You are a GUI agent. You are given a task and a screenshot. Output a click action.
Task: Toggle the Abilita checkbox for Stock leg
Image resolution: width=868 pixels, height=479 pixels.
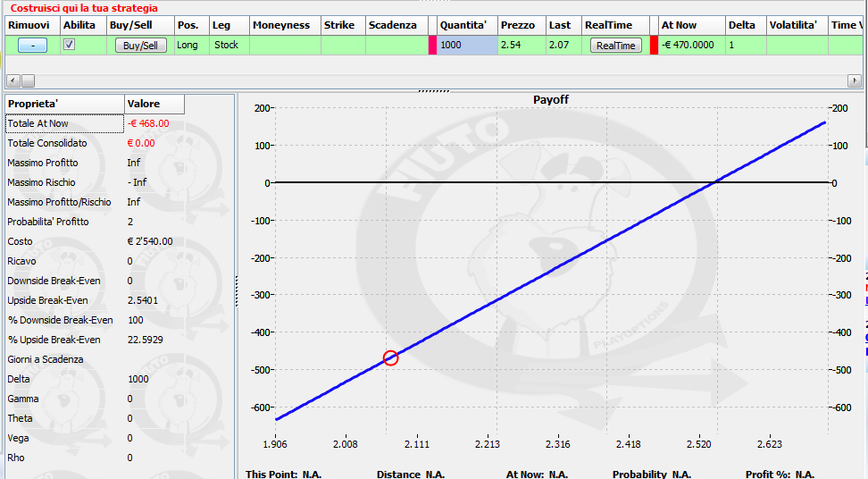pyautogui.click(x=69, y=45)
